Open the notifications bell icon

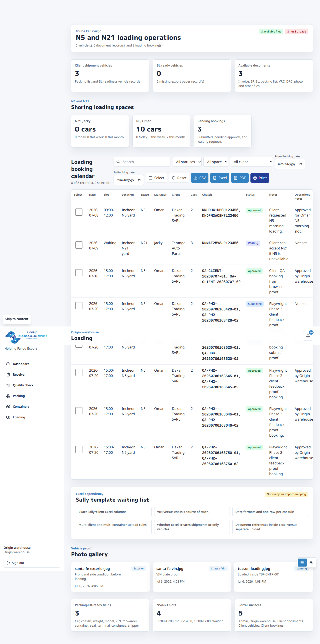pyautogui.click(x=308, y=336)
